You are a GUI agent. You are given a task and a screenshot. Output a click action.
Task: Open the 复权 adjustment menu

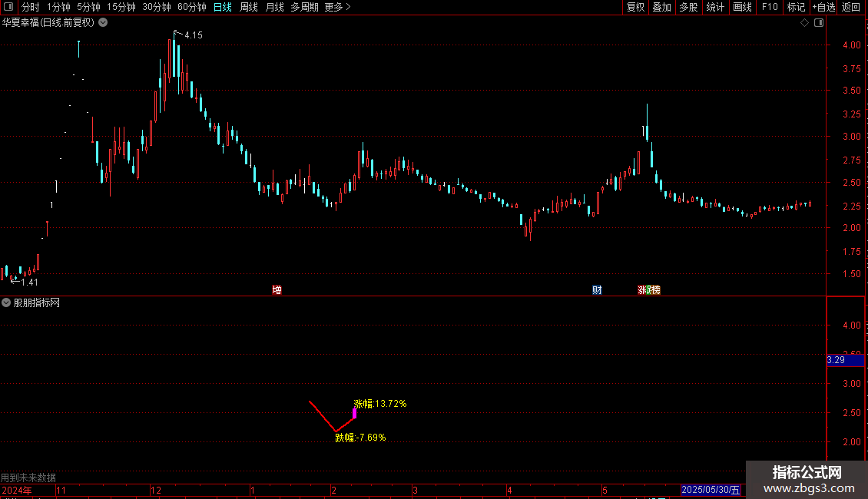(635, 7)
